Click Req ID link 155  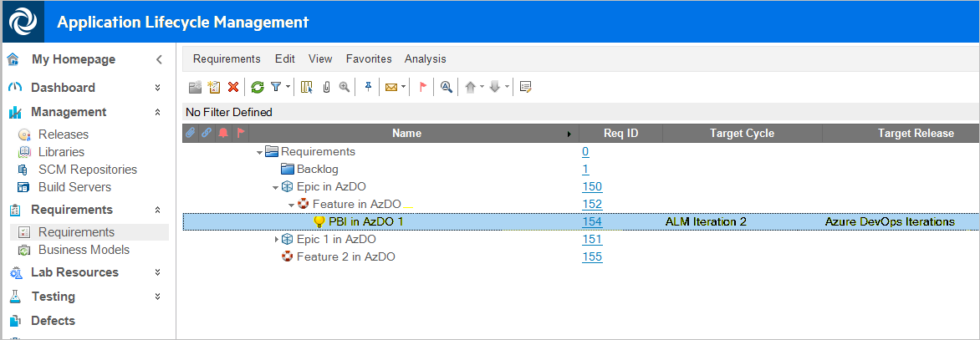point(592,256)
